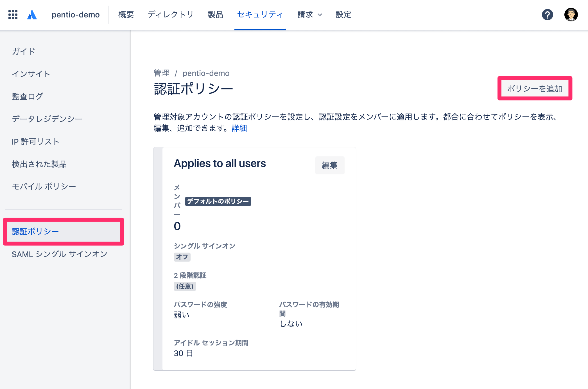Image resolution: width=588 pixels, height=389 pixels.
Task: Select 認証ポリシー in the sidebar
Action: (64, 231)
